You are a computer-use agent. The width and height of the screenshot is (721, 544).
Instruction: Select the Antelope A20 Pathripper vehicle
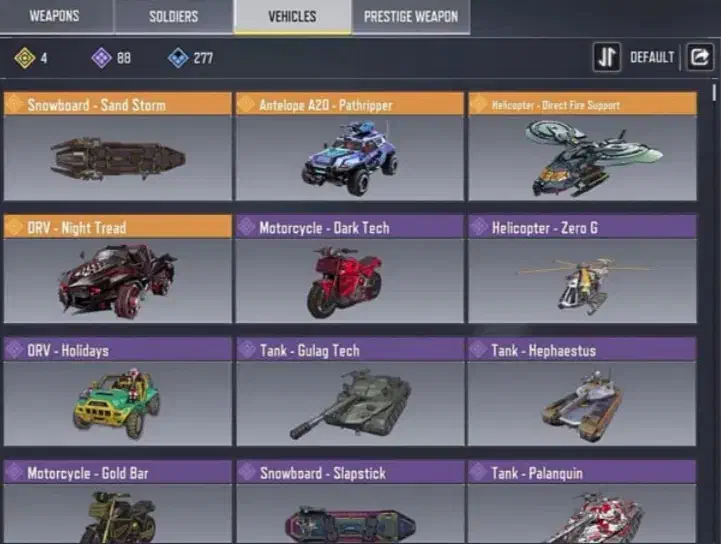[x=349, y=146]
